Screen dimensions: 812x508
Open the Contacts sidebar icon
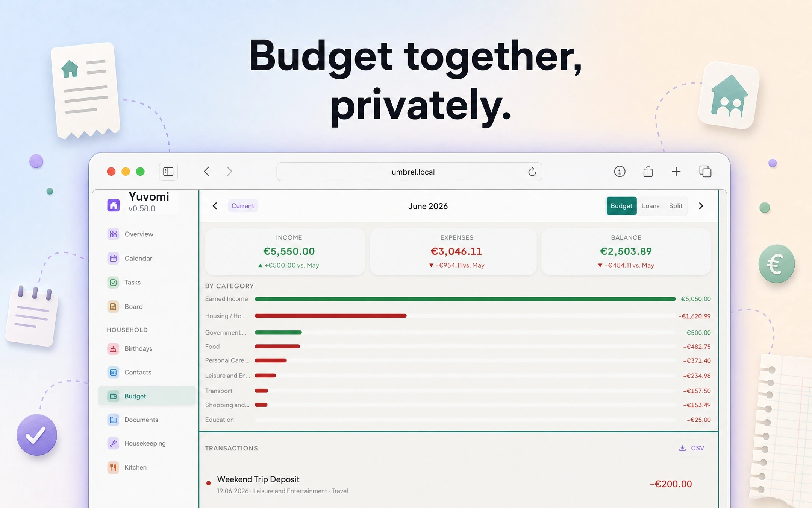(x=113, y=372)
